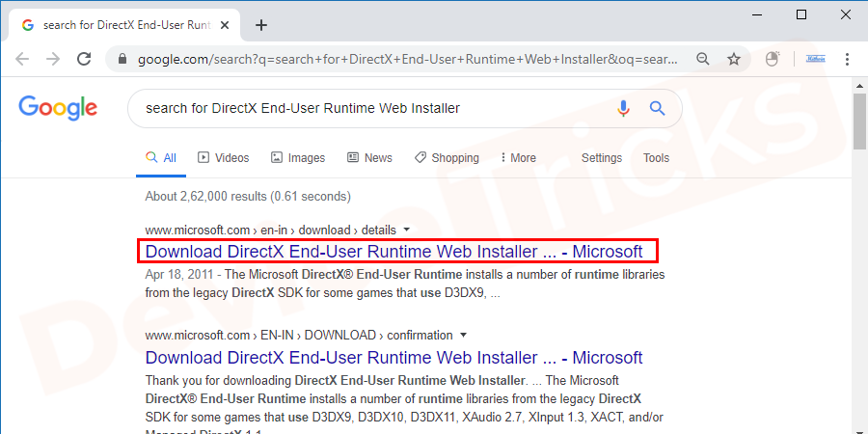Switch to Shopping results

pos(447,158)
